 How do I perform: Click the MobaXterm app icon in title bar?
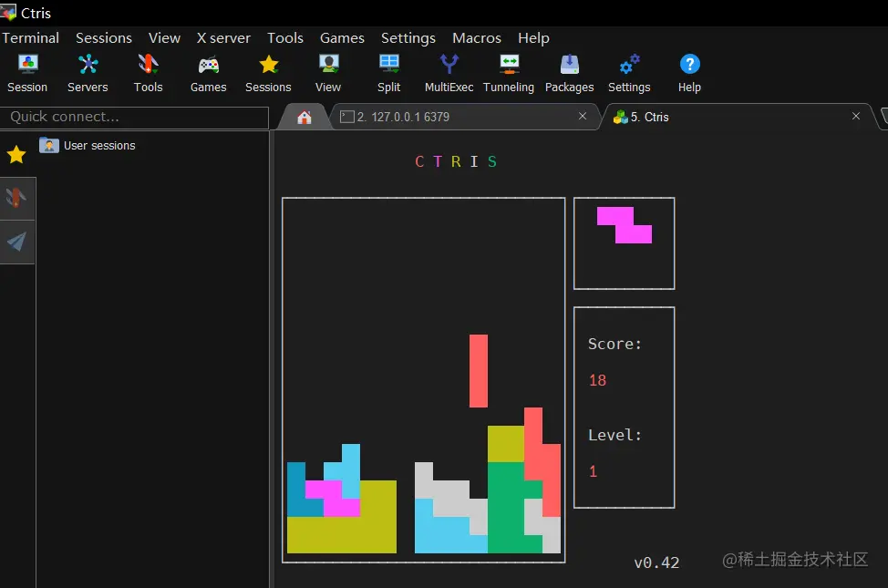tap(8, 12)
